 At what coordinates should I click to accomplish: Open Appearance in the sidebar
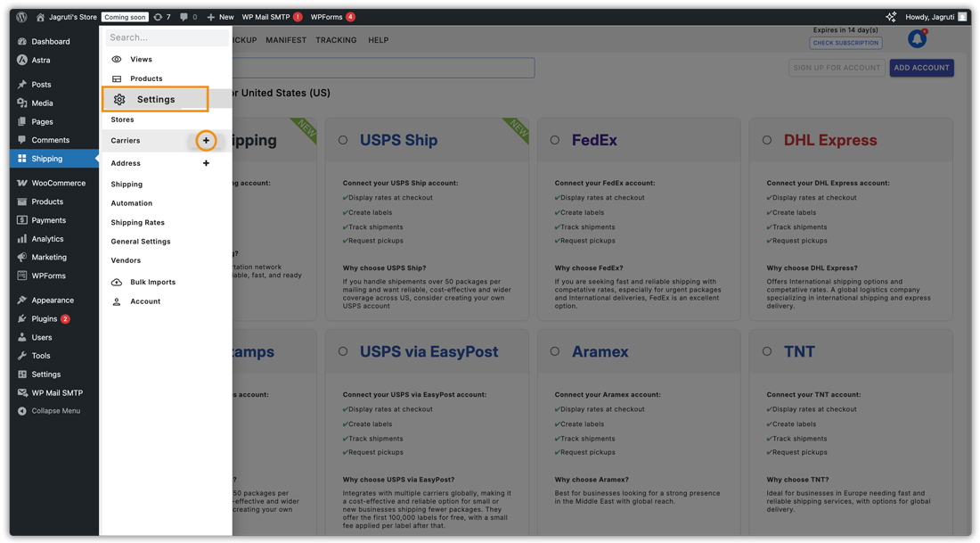click(x=54, y=300)
